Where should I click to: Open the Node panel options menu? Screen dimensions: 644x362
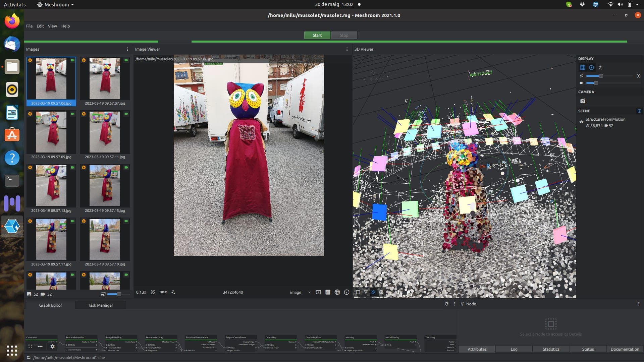tap(638, 304)
